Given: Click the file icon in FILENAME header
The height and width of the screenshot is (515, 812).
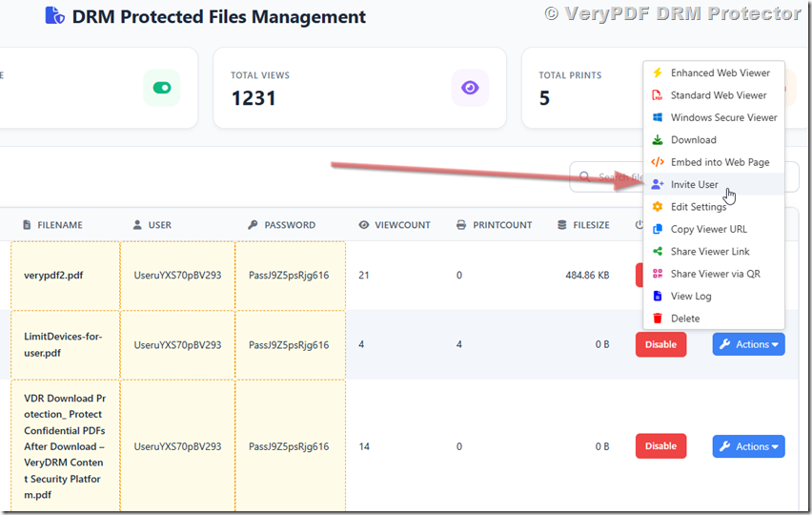Looking at the screenshot, I should point(27,225).
